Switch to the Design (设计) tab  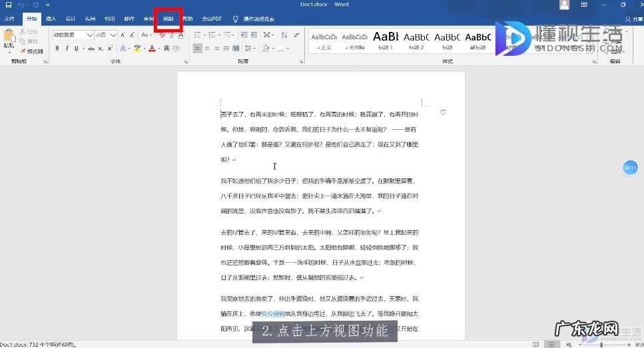(70, 19)
